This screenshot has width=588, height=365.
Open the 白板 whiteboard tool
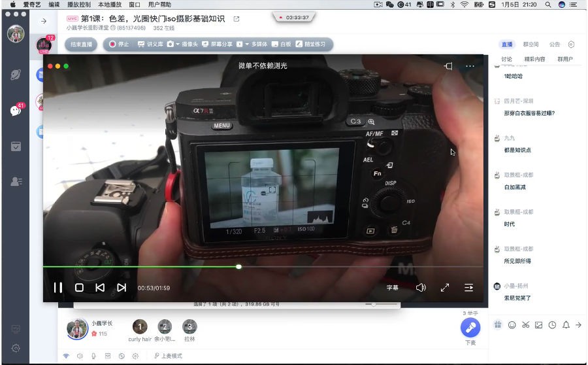pos(281,44)
